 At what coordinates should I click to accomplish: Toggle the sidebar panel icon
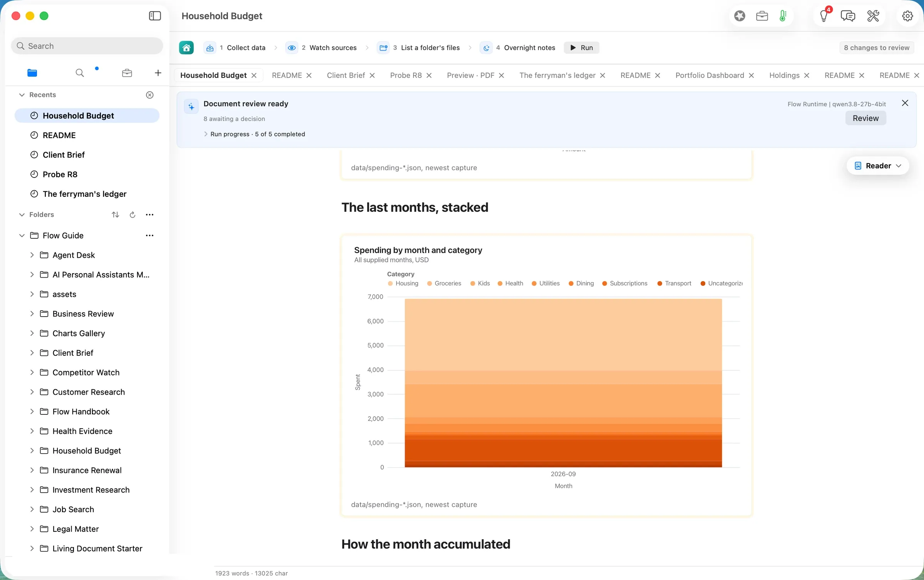pos(155,16)
